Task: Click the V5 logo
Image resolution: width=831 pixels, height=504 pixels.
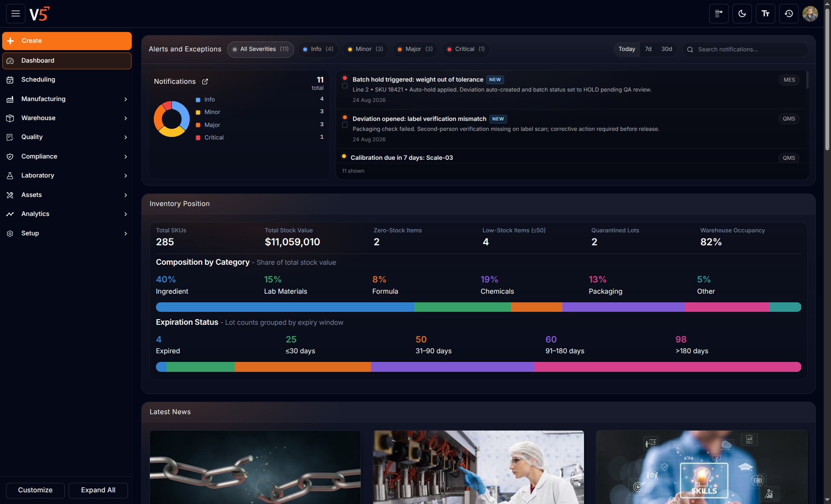Action: pos(39,14)
